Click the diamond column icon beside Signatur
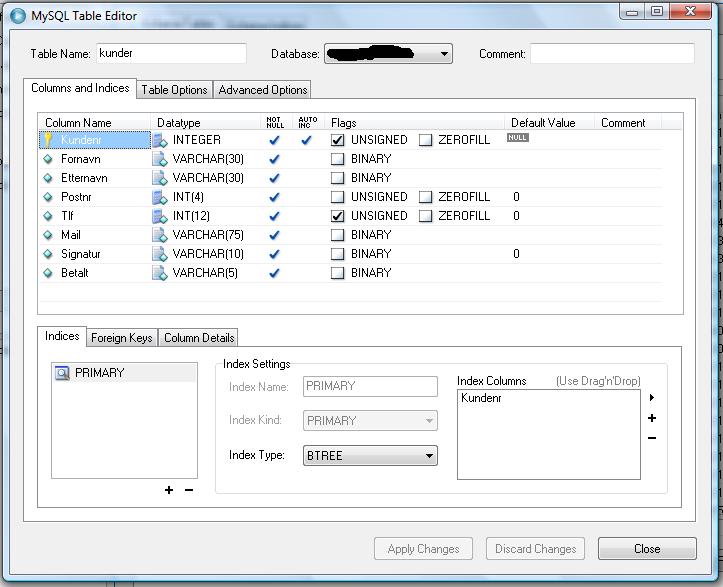The width and height of the screenshot is (723, 587). 48,254
